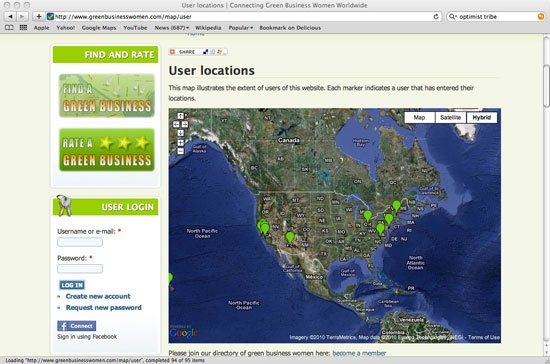Click the search field containing optimist tribe
This screenshot has height=364, width=550.
point(497,16)
